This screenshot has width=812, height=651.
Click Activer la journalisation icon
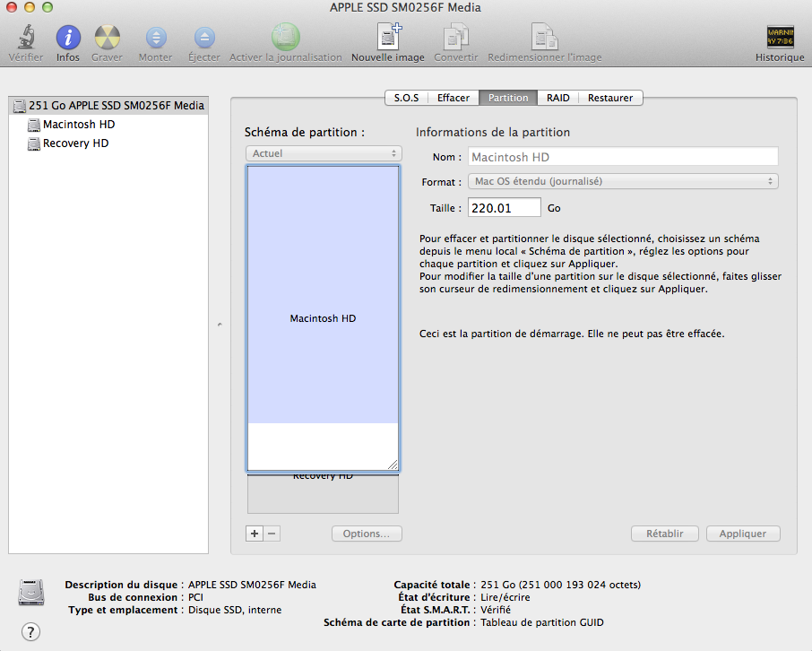click(x=286, y=38)
